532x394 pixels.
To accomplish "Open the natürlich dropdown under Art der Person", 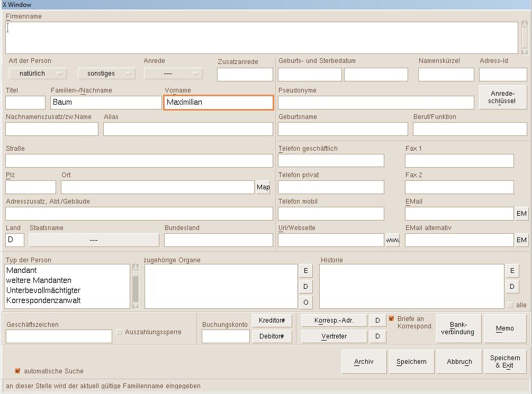I will tap(38, 74).
